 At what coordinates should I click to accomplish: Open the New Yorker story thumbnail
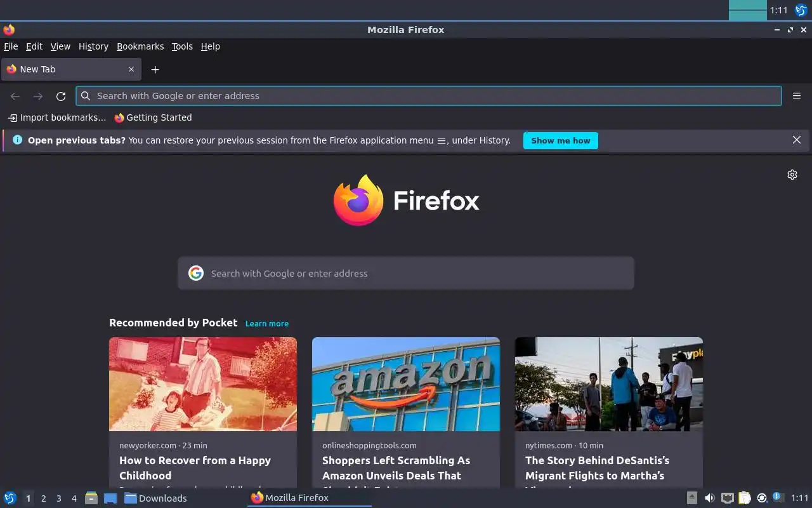[x=203, y=384]
